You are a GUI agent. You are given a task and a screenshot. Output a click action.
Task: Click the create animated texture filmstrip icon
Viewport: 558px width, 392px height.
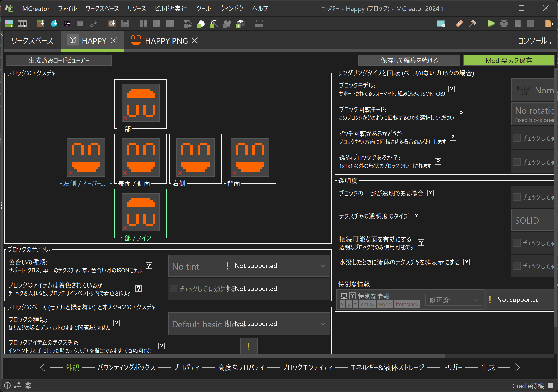click(22, 24)
